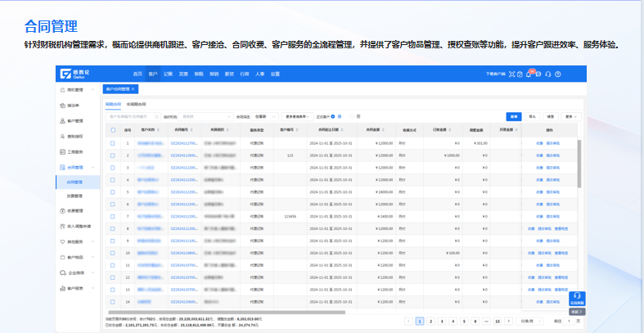Select the 否 radio option for 正式客户
The height and width of the screenshot is (333, 644).
pyautogui.click(x=352, y=116)
